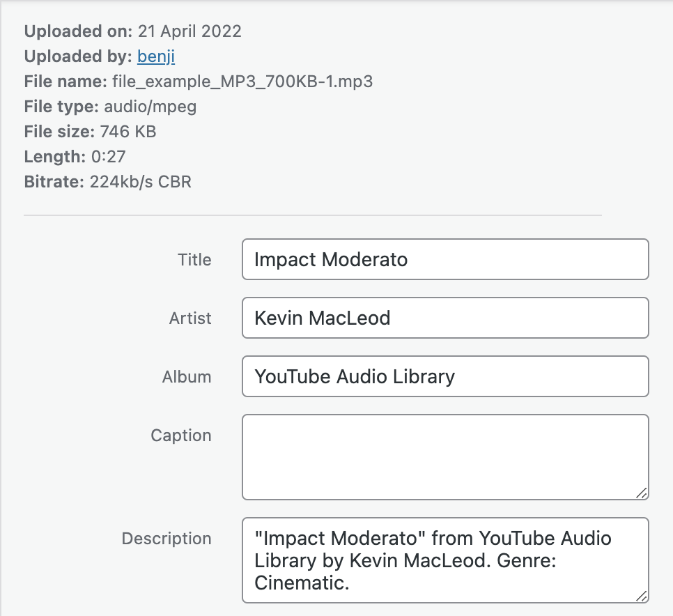
Task: Click the Caption label
Action: point(180,436)
